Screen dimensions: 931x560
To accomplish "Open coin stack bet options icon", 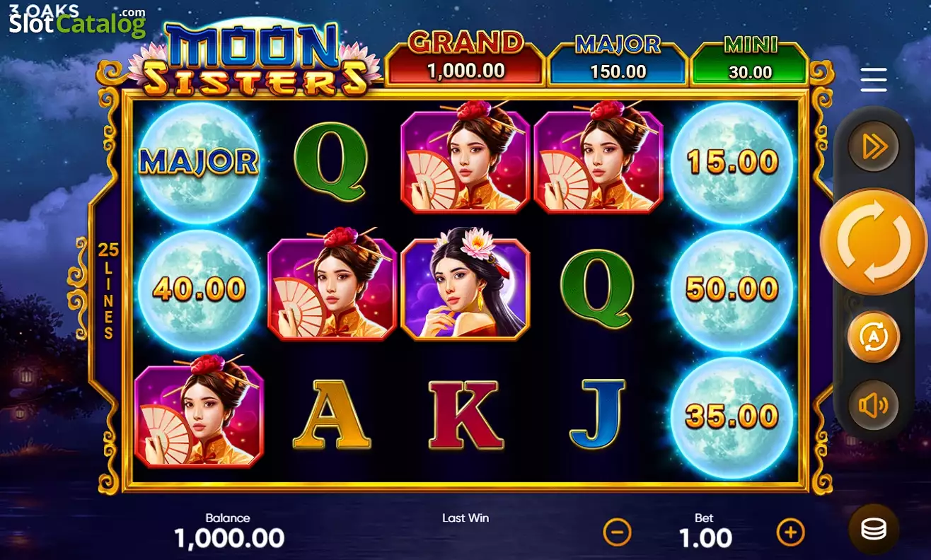I will tap(874, 529).
